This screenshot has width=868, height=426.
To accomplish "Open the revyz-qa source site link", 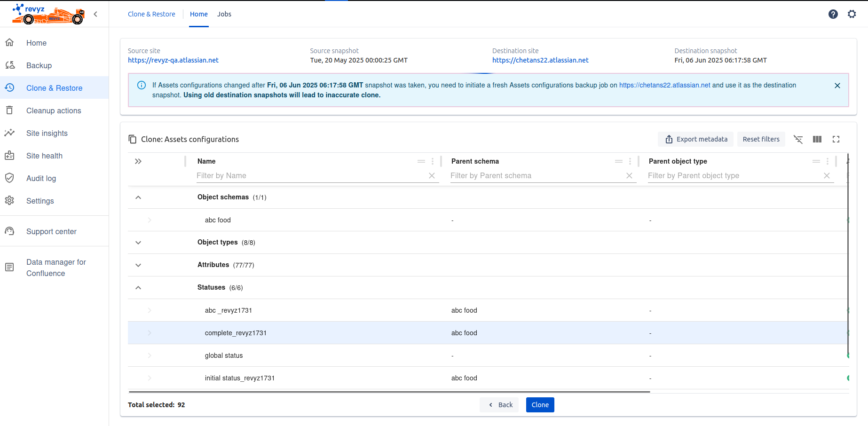I will point(173,60).
